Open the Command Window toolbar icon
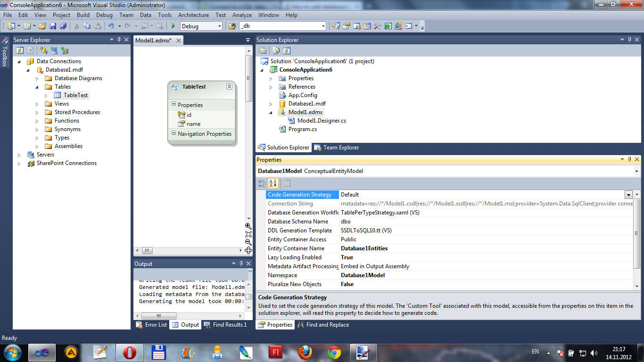 click(409, 26)
